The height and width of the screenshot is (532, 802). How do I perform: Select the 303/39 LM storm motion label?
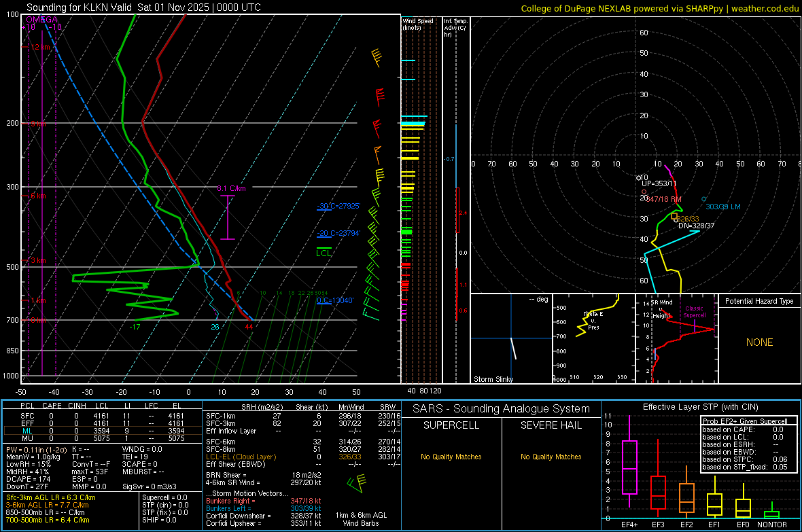[723, 207]
